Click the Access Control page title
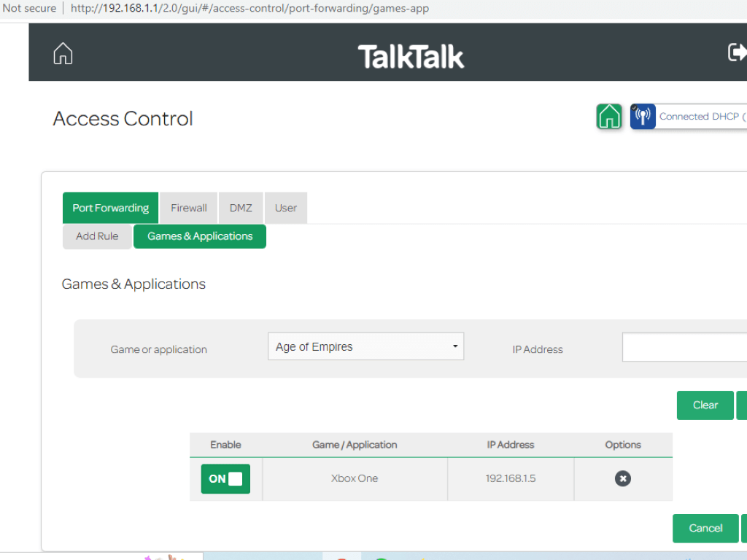 pos(123,119)
